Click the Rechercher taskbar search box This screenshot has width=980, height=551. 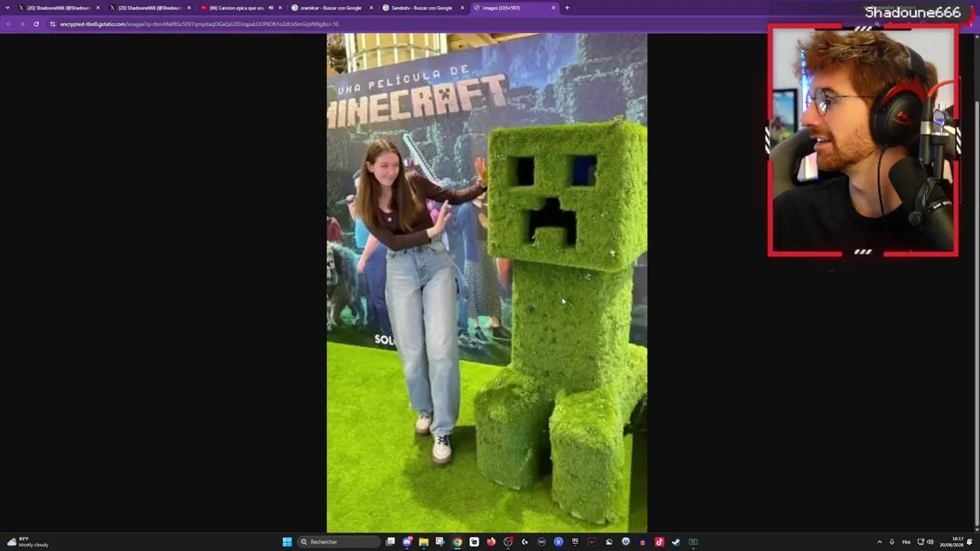pyautogui.click(x=338, y=542)
